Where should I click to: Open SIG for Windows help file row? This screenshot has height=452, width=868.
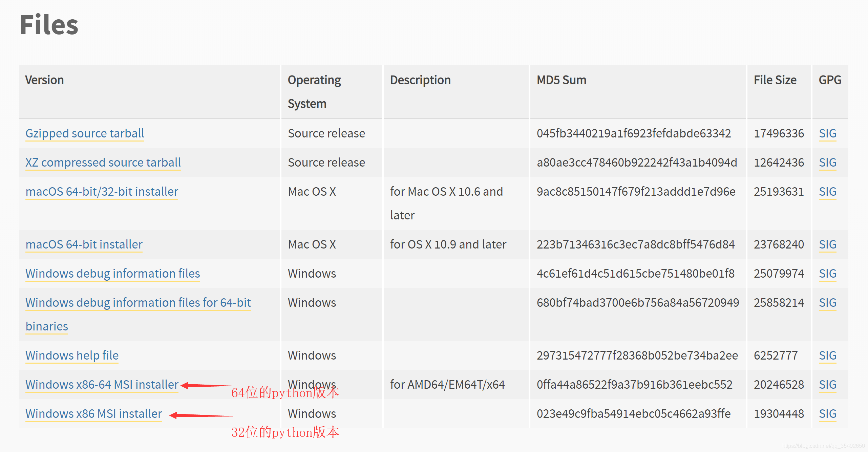(x=827, y=356)
